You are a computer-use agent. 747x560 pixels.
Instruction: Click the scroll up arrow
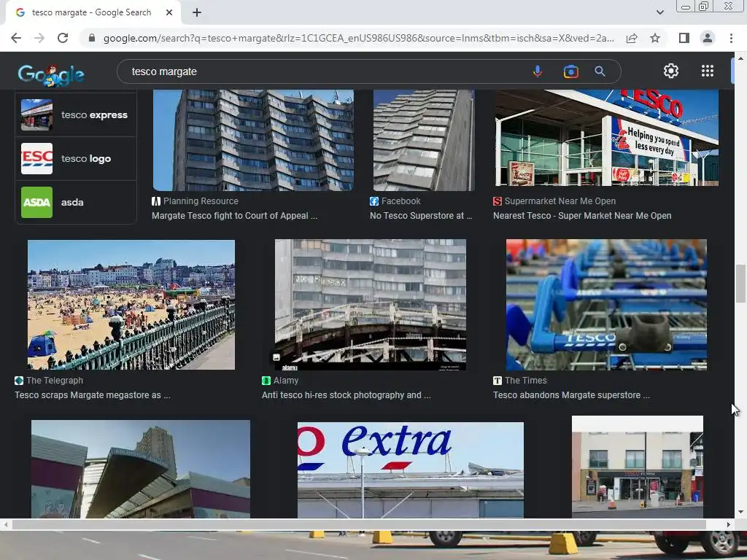pos(740,58)
